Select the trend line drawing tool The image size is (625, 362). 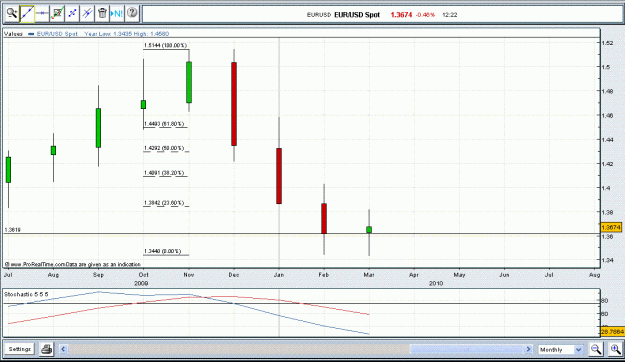(x=27, y=14)
